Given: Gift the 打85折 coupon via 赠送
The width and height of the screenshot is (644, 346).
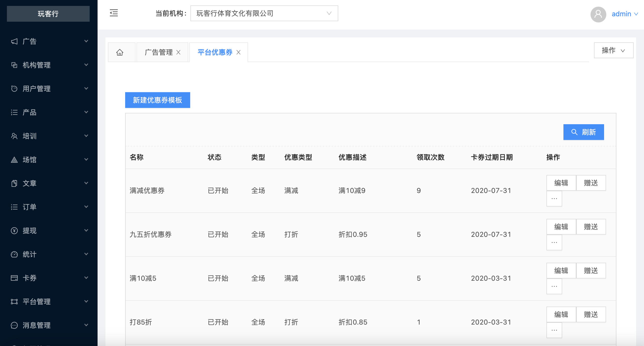Looking at the screenshot, I should coord(591,314).
